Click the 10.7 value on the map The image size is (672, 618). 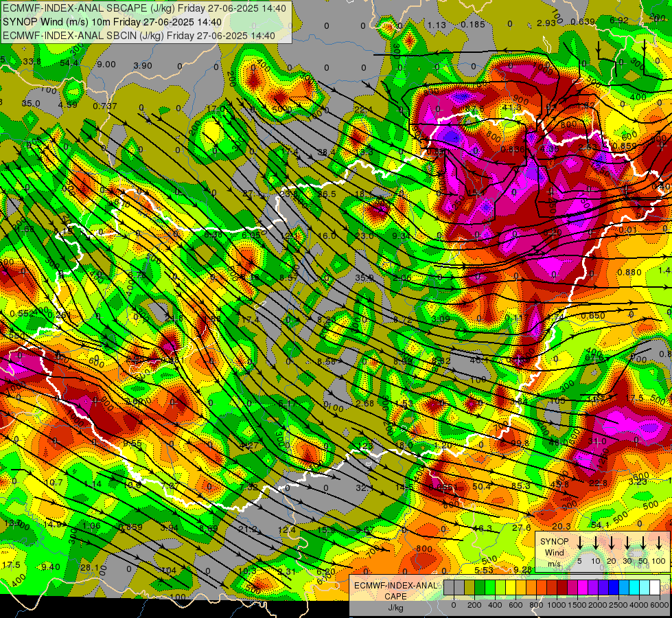54,483
